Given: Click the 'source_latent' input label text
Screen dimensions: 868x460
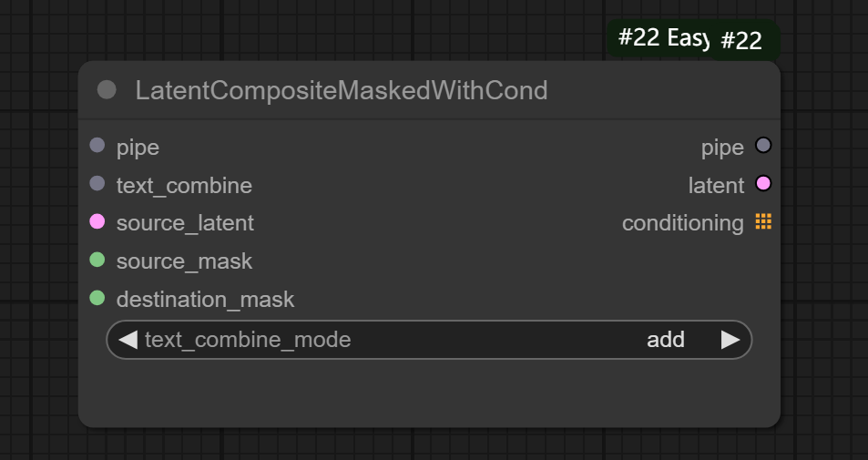Looking at the screenshot, I should tap(185, 223).
